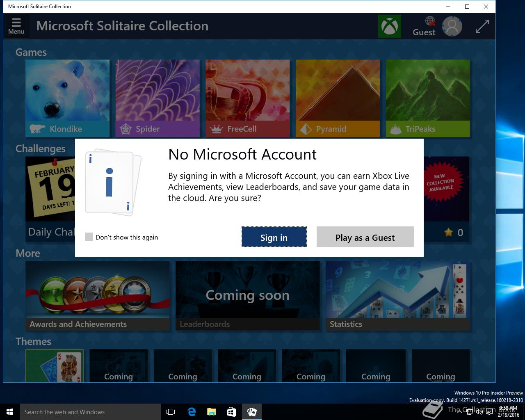Open Awards and Achievements tile
Viewport: 525px width, 420px height.
click(98, 296)
